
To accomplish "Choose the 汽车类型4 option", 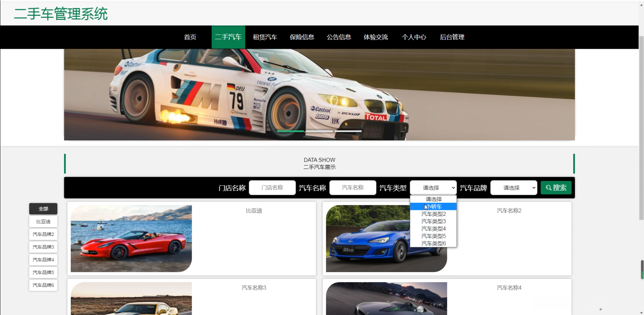I will click(433, 229).
